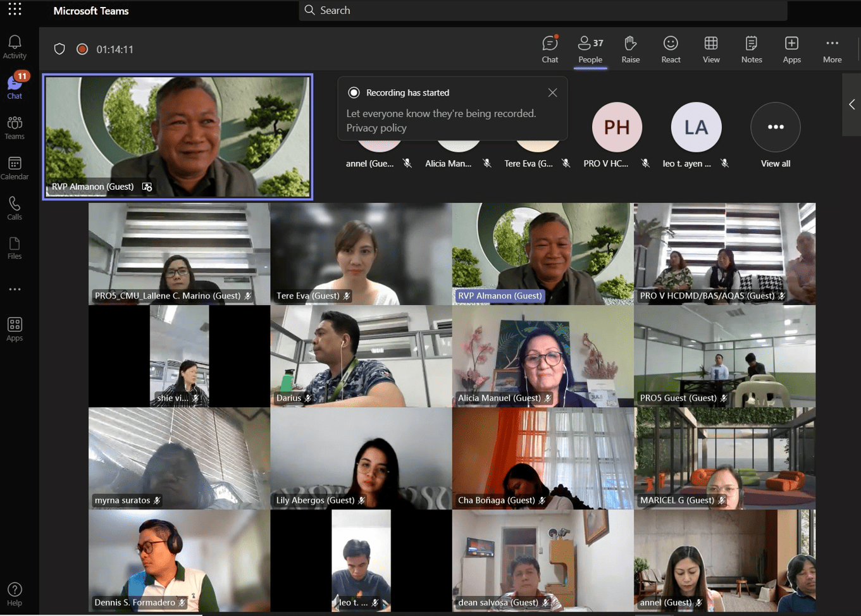Expand the More actions menu
Image resolution: width=861 pixels, height=616 pixels.
tap(832, 49)
